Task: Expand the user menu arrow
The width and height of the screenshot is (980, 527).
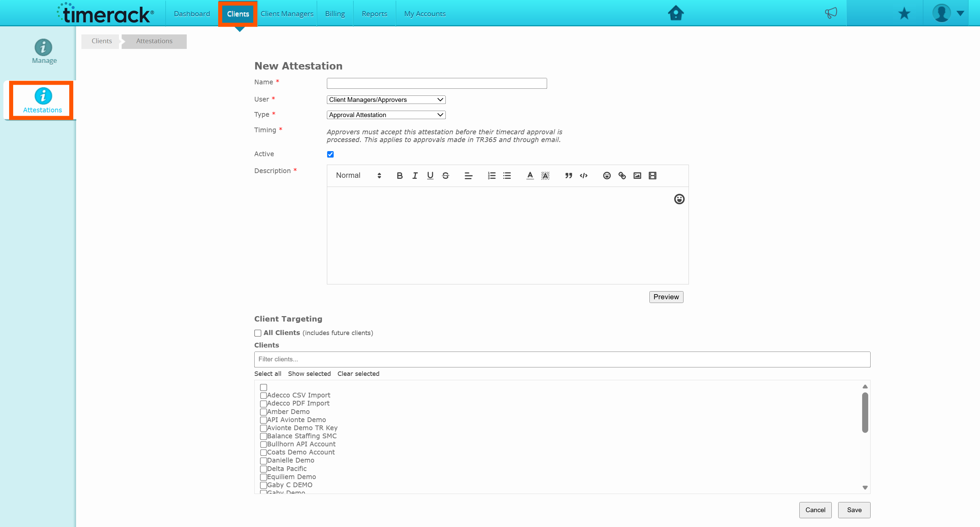Action: [x=960, y=13]
